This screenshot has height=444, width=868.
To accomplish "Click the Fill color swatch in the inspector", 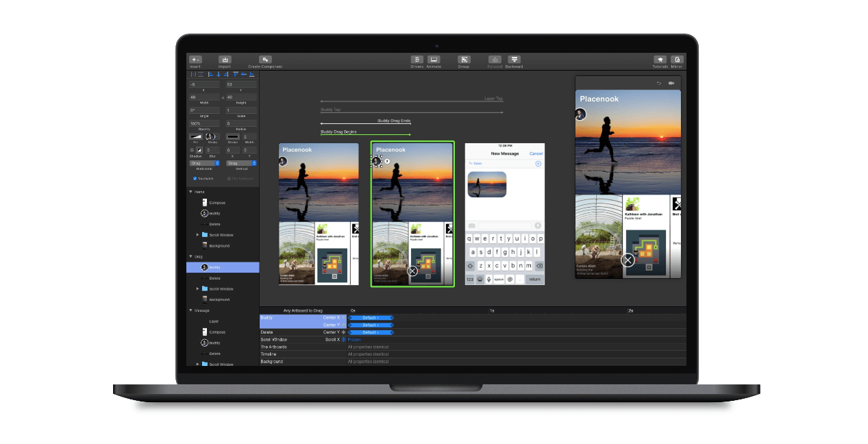I will click(195, 136).
